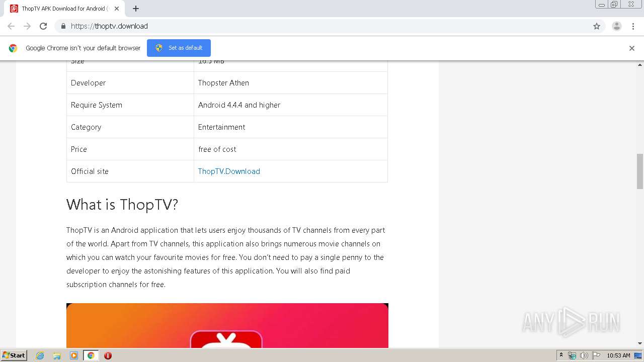The image size is (644, 362).
Task: Open the media player taskbar icon
Action: 74,355
